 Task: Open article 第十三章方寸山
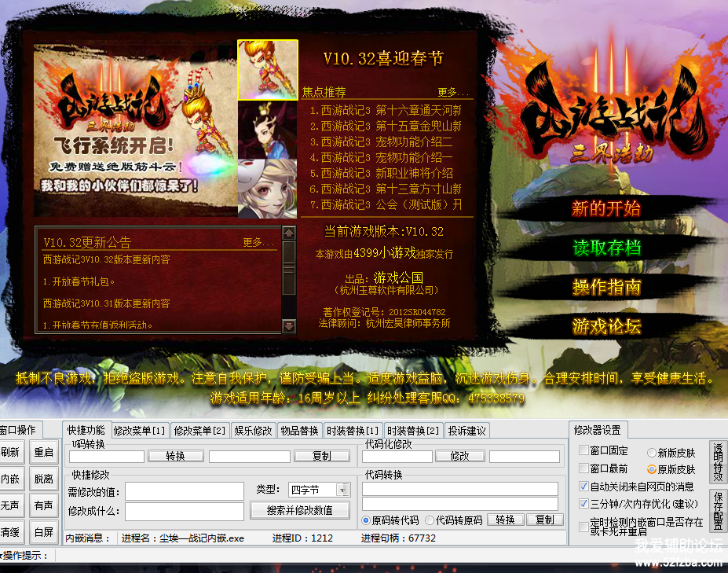[x=386, y=189]
